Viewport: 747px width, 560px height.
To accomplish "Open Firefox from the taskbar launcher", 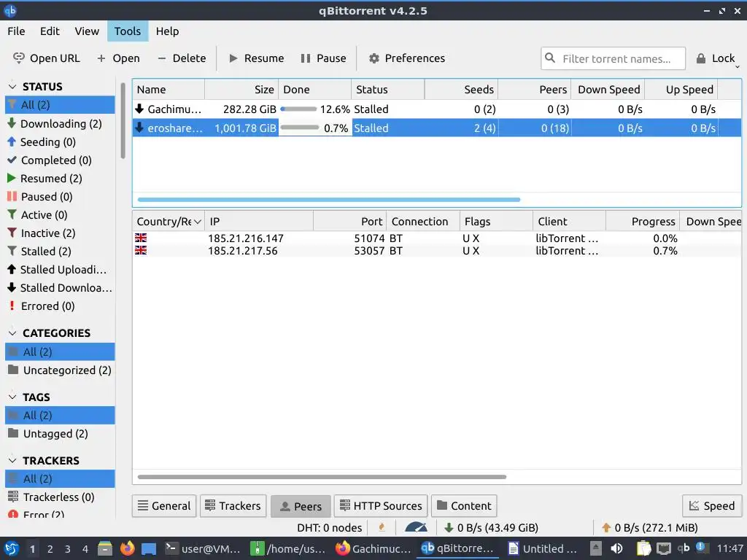I will 127,548.
